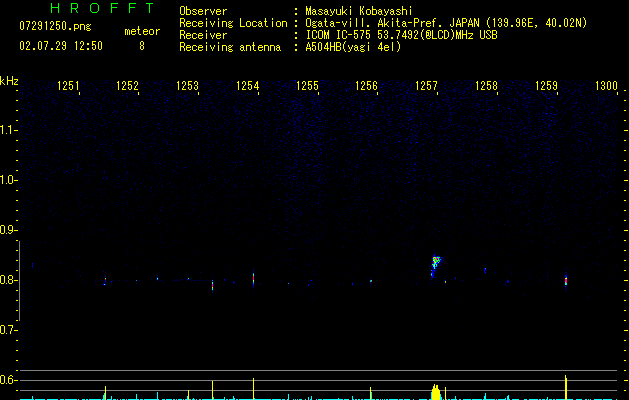629x400 pixels.
Task: Click the 'Receiving Location' label
Action: click(233, 23)
